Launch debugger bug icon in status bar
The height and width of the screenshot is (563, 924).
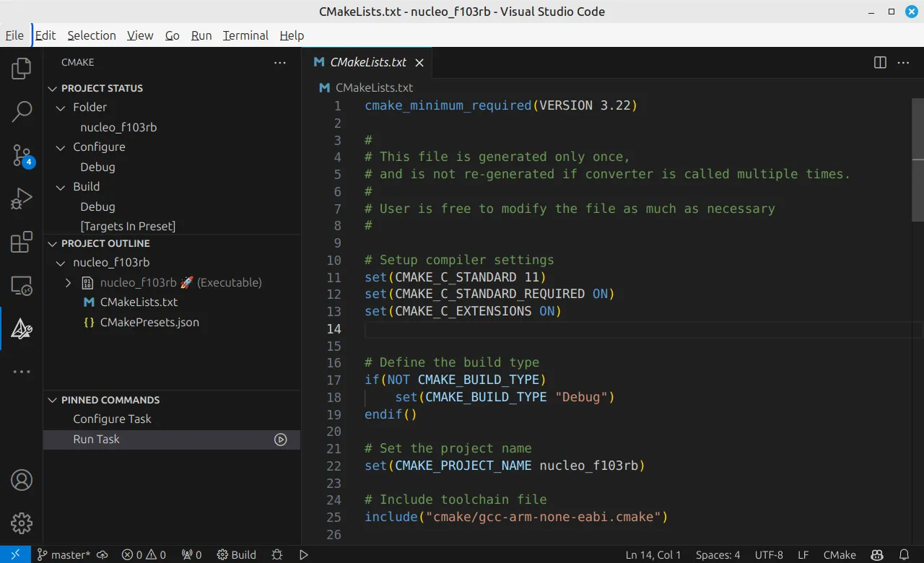(277, 554)
